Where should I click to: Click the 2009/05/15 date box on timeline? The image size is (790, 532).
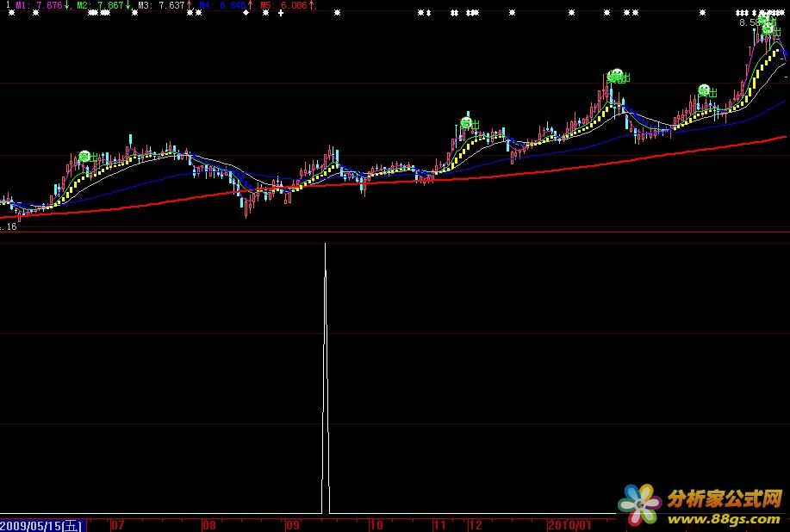click(41, 524)
